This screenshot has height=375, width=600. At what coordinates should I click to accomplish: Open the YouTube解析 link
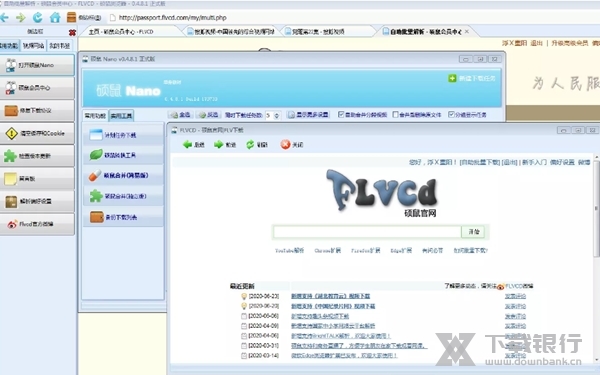click(289, 251)
